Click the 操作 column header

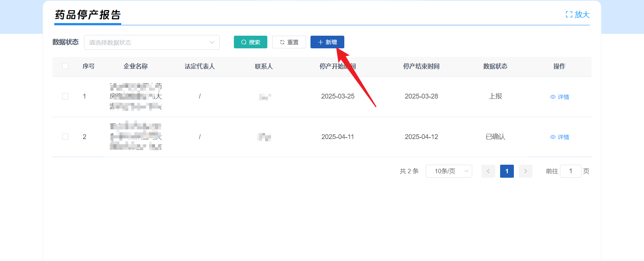coord(559,66)
